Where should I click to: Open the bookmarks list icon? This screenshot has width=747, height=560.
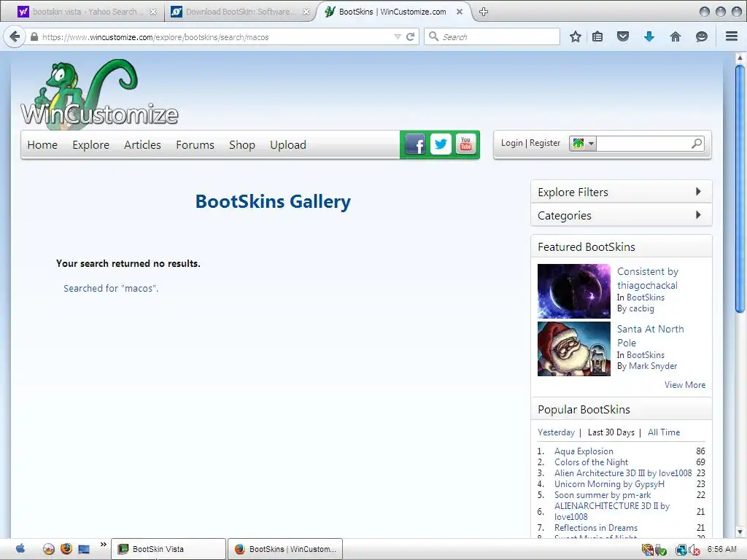click(597, 36)
